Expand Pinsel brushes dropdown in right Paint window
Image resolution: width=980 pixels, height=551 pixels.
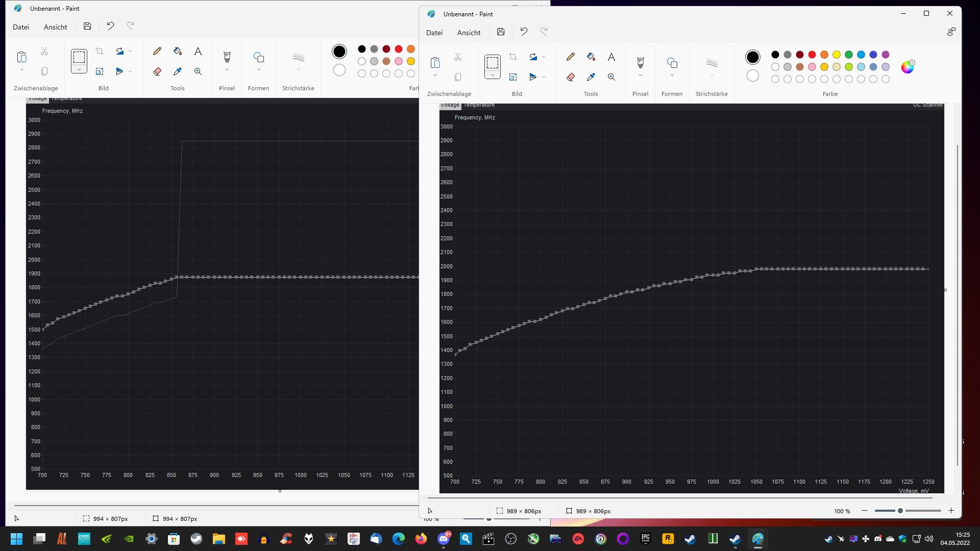[x=641, y=76]
